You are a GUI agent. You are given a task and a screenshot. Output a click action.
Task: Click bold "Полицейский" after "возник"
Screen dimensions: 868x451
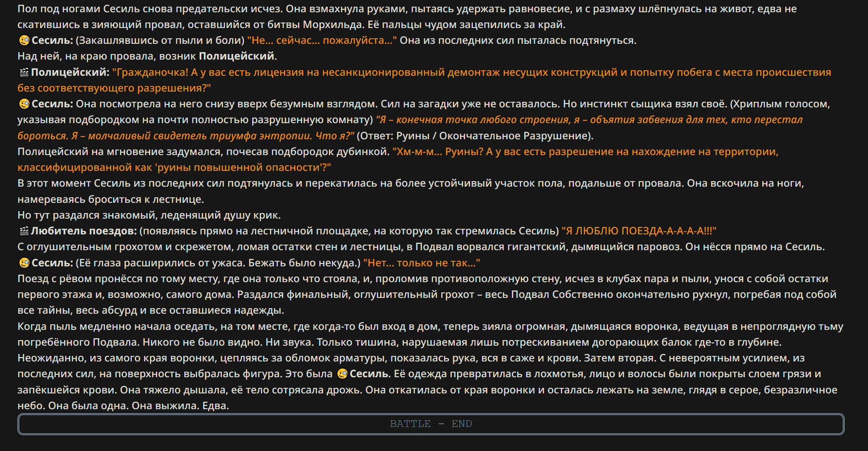236,56
